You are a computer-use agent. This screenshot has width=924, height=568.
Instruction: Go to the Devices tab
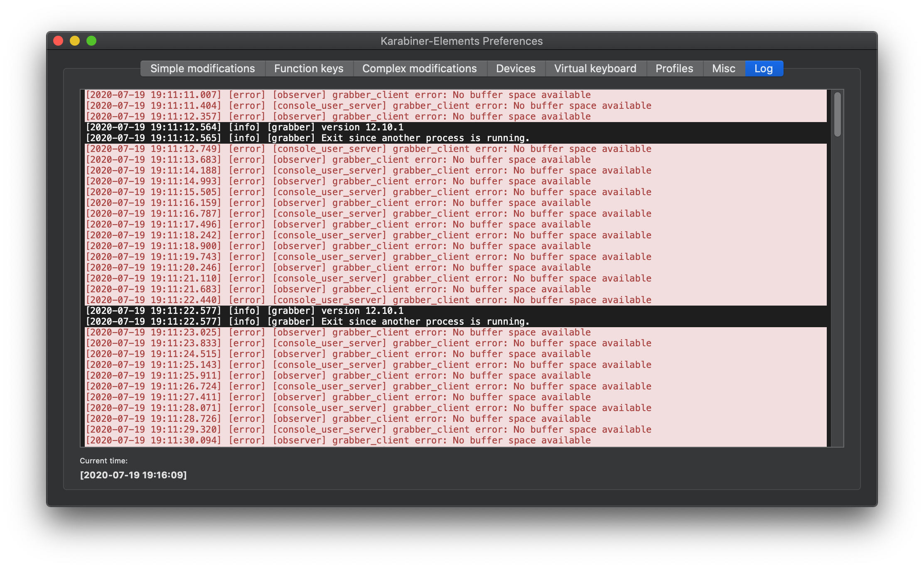(x=516, y=69)
